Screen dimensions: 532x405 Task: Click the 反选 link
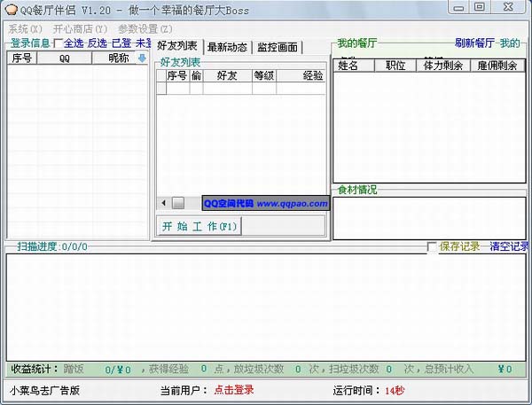98,43
